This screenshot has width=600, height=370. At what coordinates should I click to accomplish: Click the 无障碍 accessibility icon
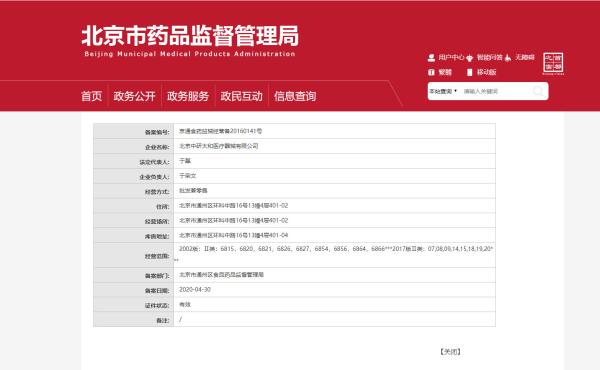click(508, 58)
